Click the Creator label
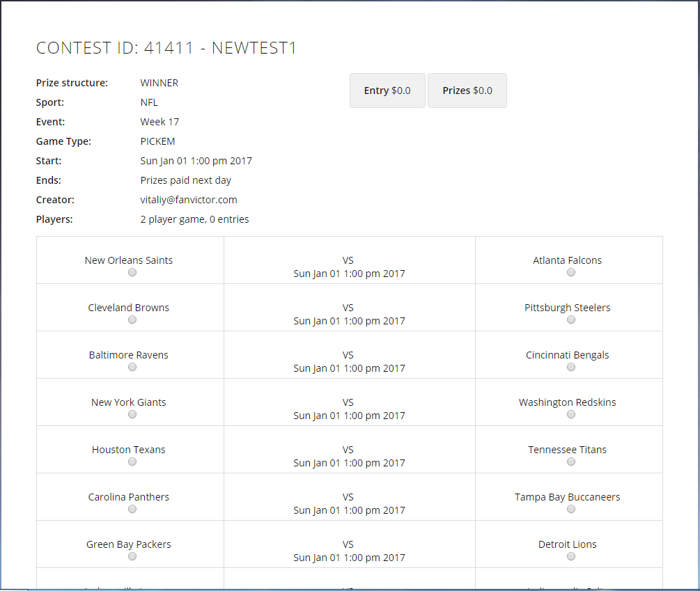Viewport: 700px width, 591px height. pyautogui.click(x=55, y=200)
